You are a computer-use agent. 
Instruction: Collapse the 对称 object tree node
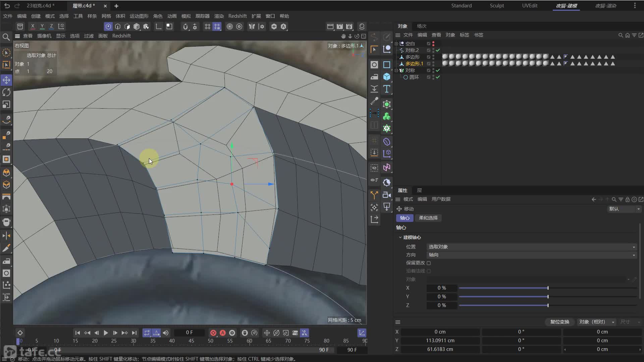click(x=396, y=70)
